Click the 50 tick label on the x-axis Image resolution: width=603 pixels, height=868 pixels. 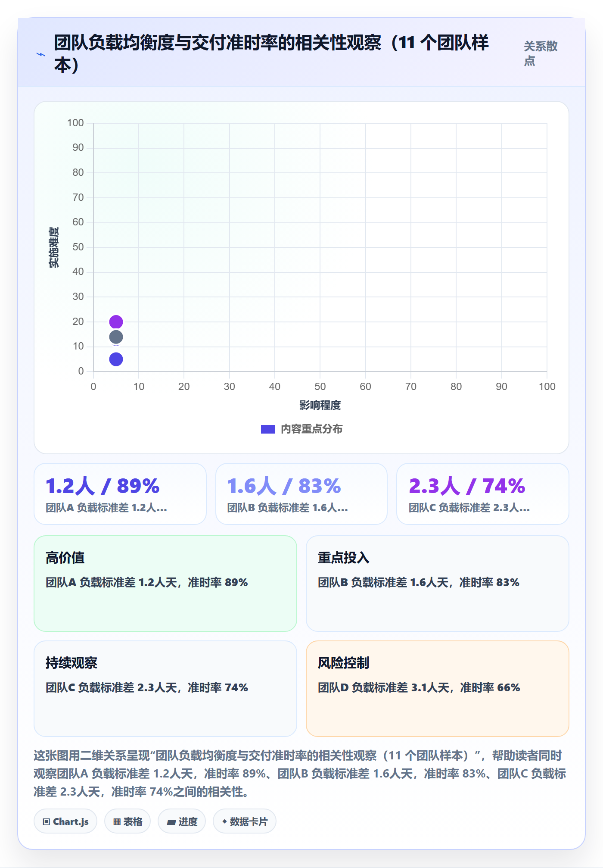coord(320,387)
